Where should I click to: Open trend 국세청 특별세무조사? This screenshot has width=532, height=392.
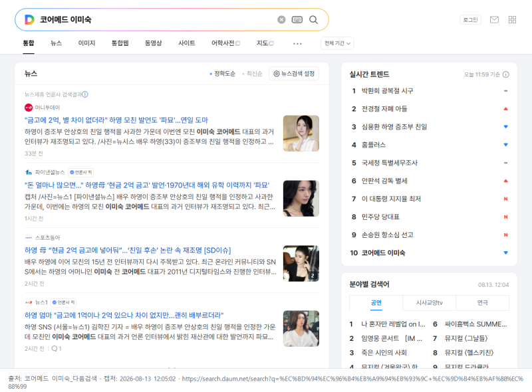[389, 163]
